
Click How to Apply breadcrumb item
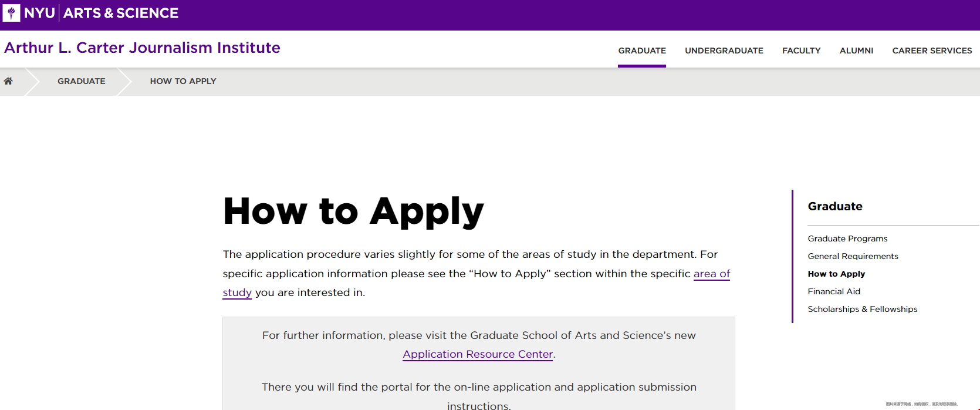coord(183,81)
